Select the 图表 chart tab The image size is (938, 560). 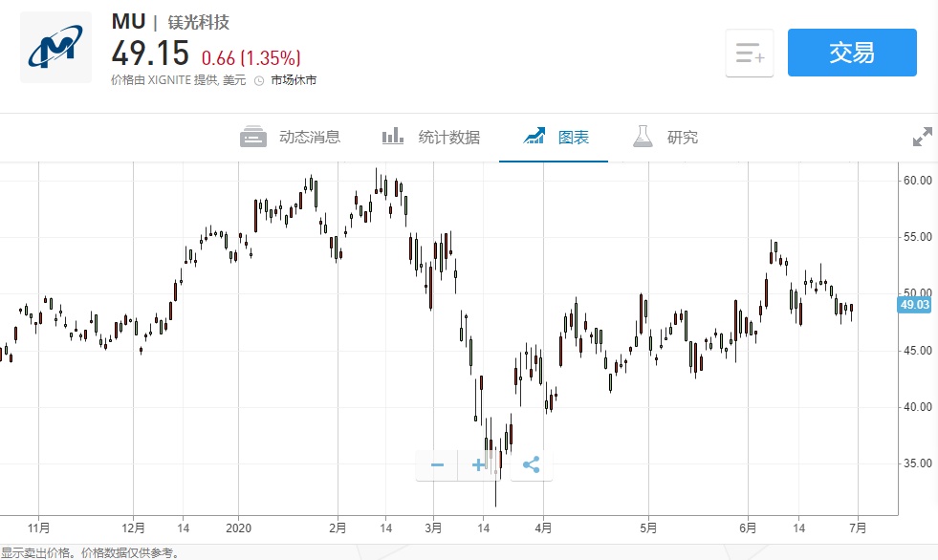pyautogui.click(x=556, y=138)
